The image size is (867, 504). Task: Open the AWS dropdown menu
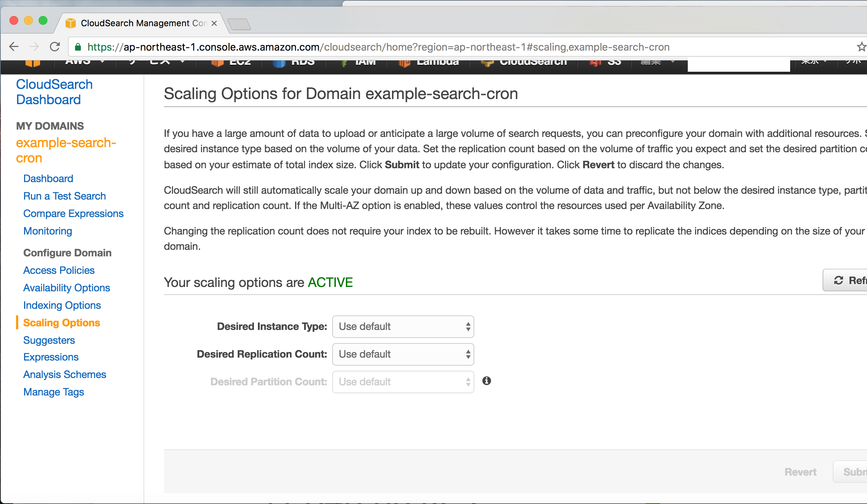pos(85,63)
